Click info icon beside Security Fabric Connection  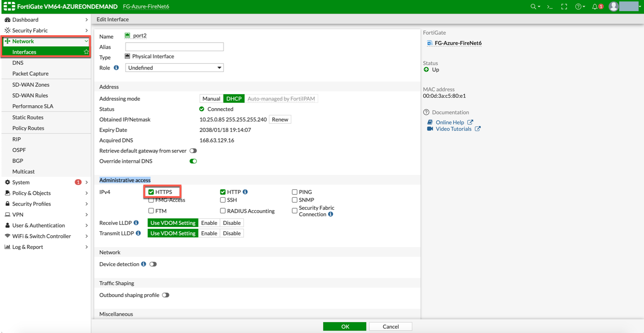pos(330,214)
